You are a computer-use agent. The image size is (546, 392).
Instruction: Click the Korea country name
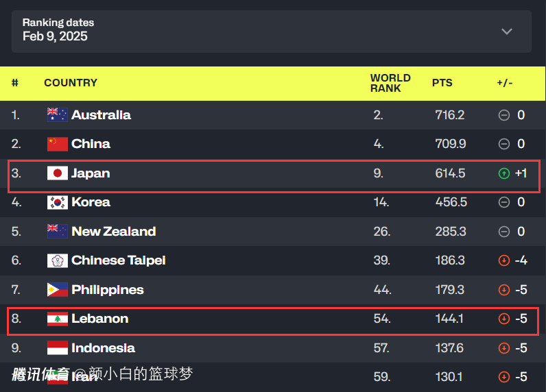[x=91, y=202]
